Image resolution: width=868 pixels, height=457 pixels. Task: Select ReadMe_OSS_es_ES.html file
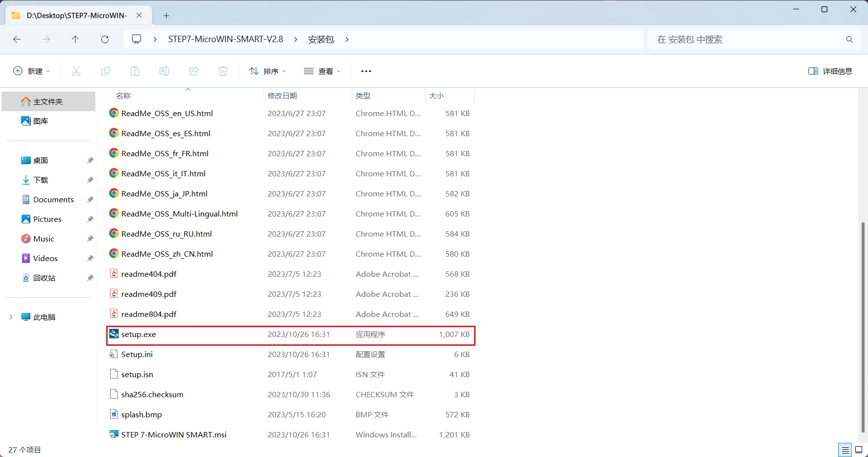coord(291,134)
